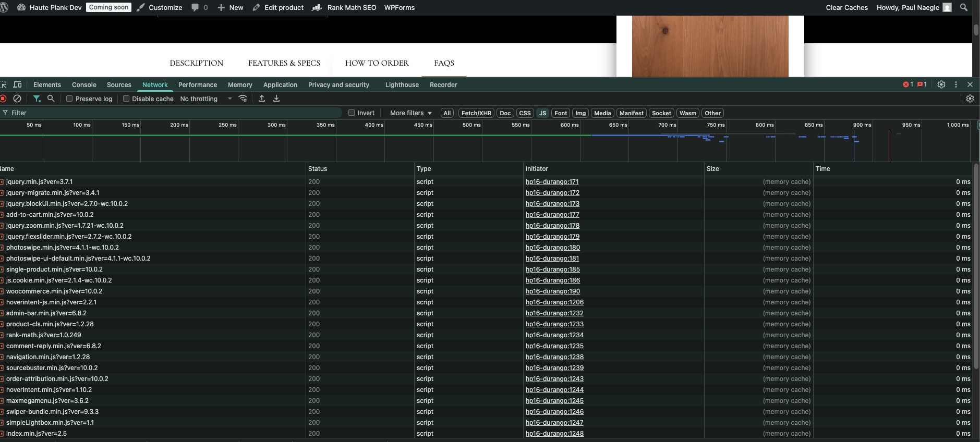Open initiator link hp16-durango:171
Screen dimensions: 980x442
click(552, 182)
